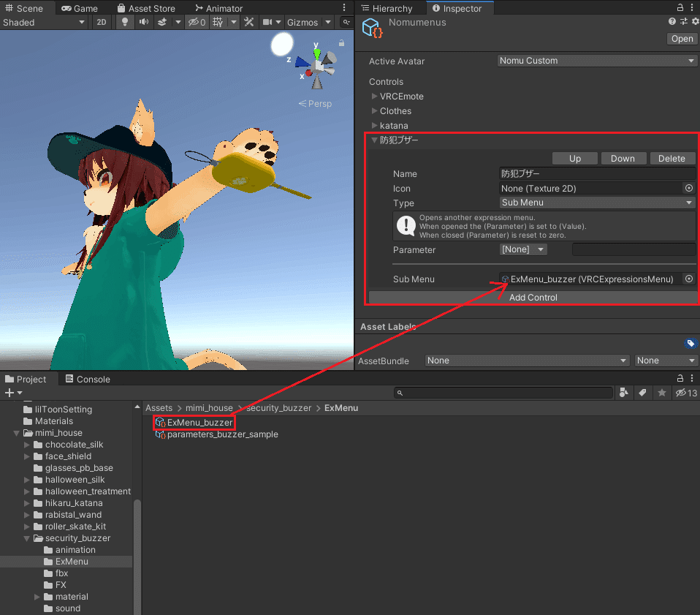
Task: Open Inspector panel more options menu
Action: point(692,7)
